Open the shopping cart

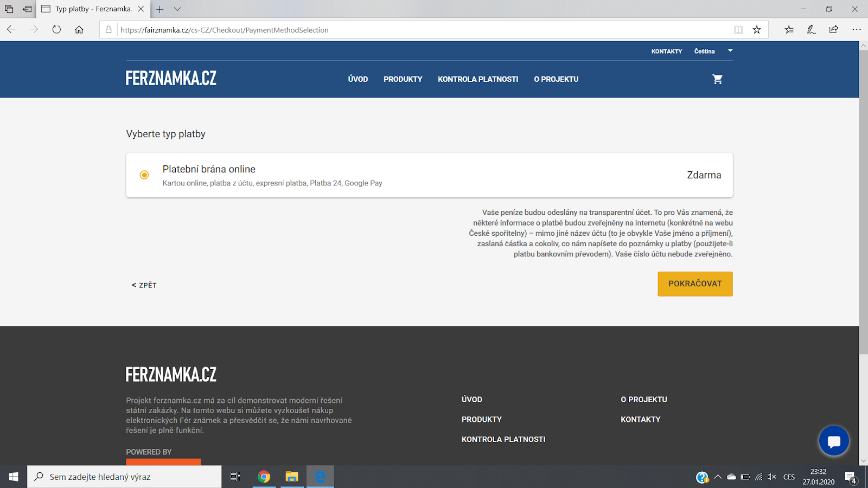tap(717, 79)
